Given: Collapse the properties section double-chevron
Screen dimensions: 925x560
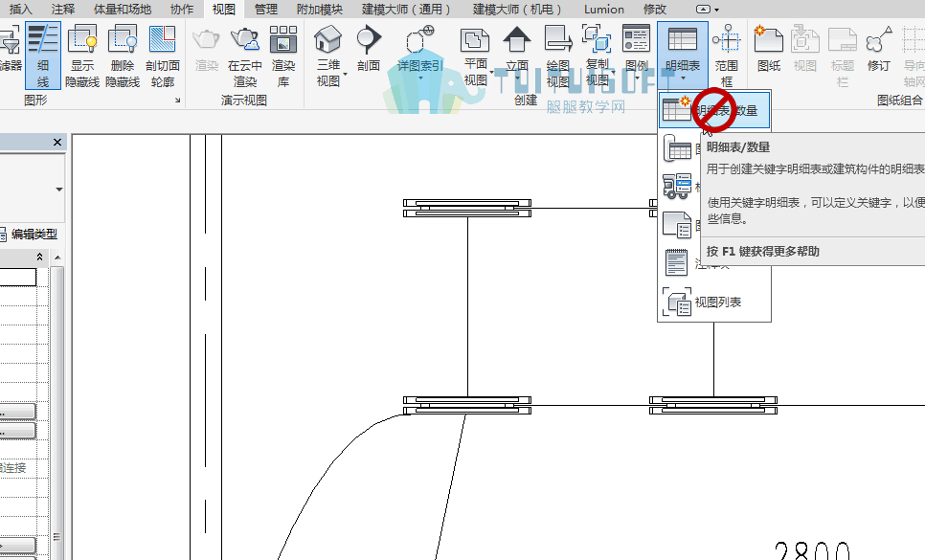Looking at the screenshot, I should 39,257.
